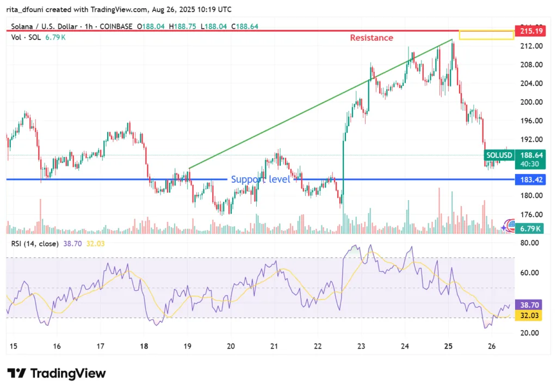
Task: Click date 22 on the time axis
Action: [318, 346]
